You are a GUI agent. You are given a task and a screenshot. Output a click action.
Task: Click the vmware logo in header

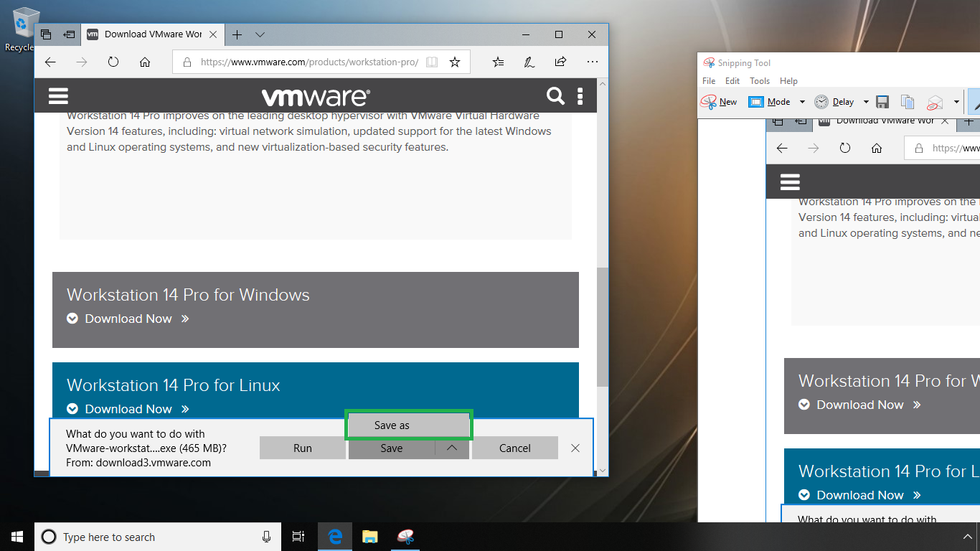pos(316,97)
